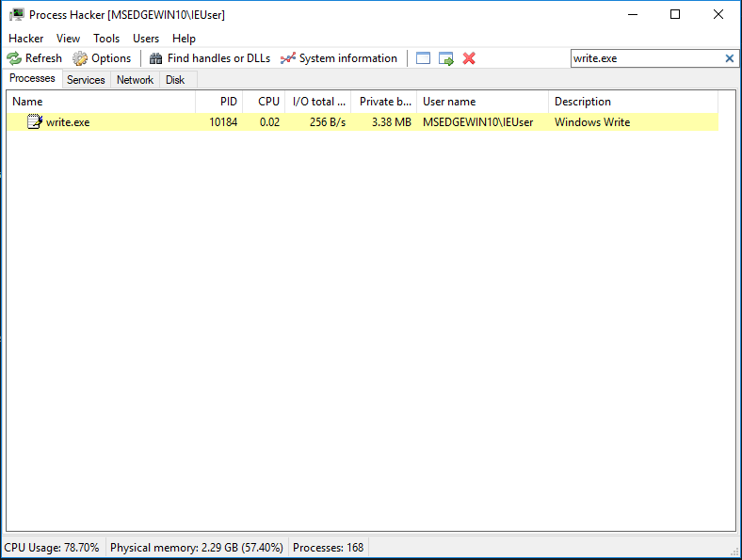Open the Hacker menu
The image size is (742, 560).
[x=26, y=39]
